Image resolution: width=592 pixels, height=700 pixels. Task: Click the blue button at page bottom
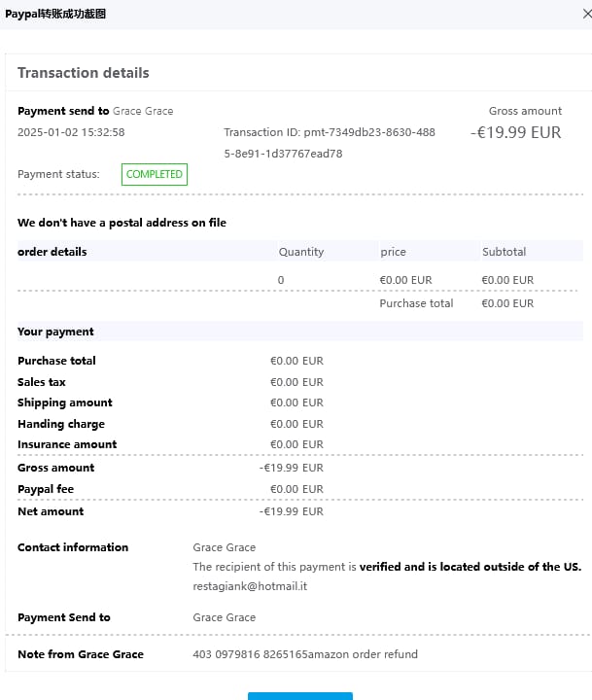pyautogui.click(x=299, y=694)
